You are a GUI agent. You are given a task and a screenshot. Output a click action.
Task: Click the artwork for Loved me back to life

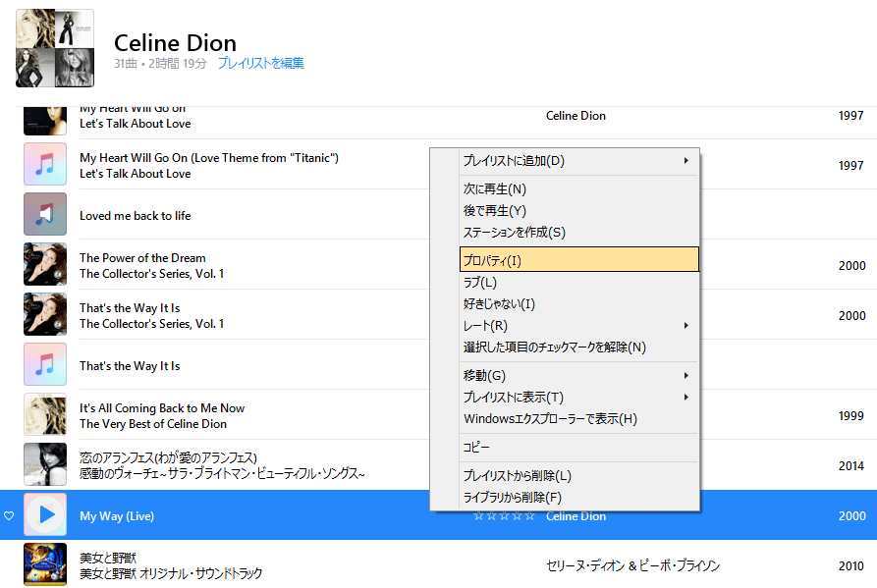(45, 214)
